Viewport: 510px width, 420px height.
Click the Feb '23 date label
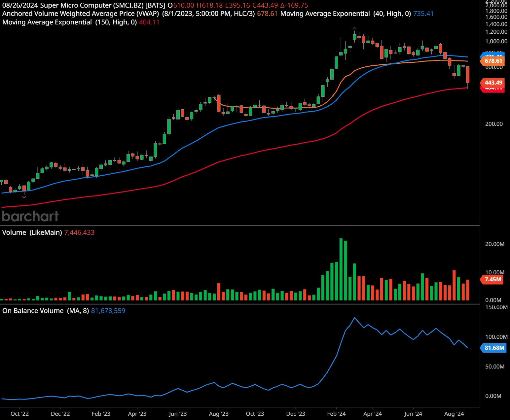point(101,414)
